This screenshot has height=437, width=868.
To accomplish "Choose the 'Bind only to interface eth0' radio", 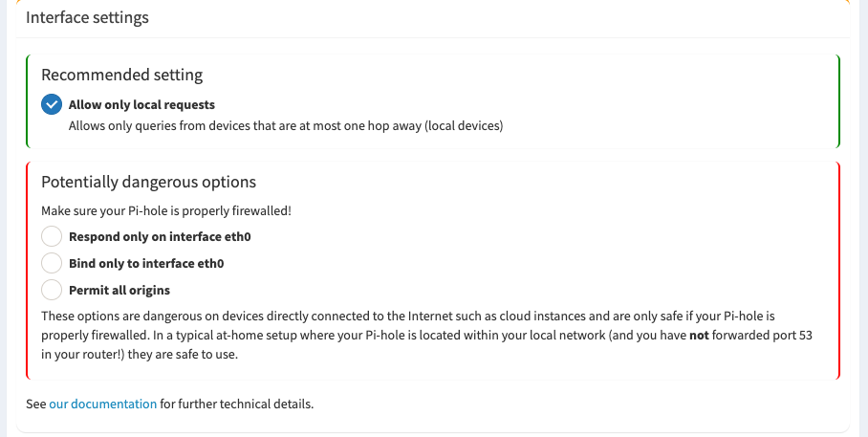I will point(52,263).
